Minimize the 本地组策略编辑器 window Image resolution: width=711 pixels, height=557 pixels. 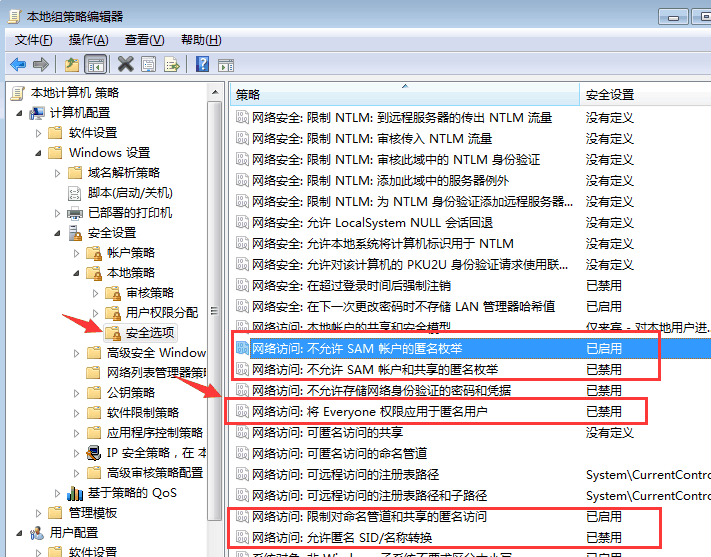tap(673, 17)
